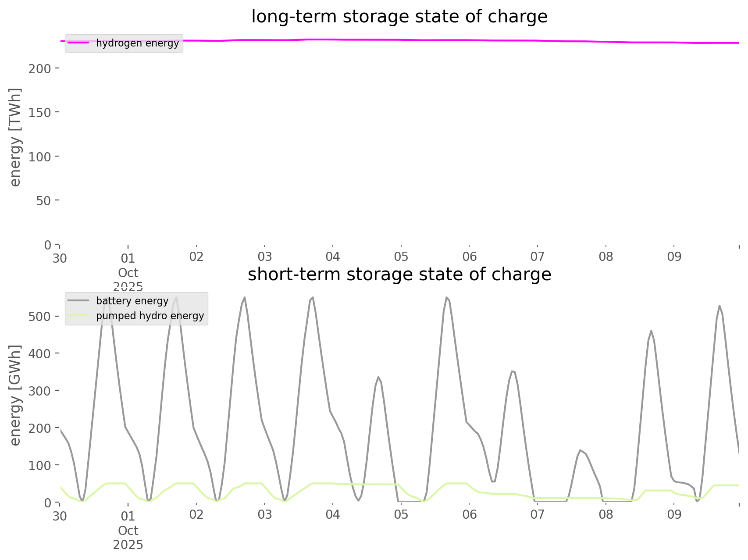
Task: Click the "energy [TWh]" y-axis label
Action: click(15, 137)
